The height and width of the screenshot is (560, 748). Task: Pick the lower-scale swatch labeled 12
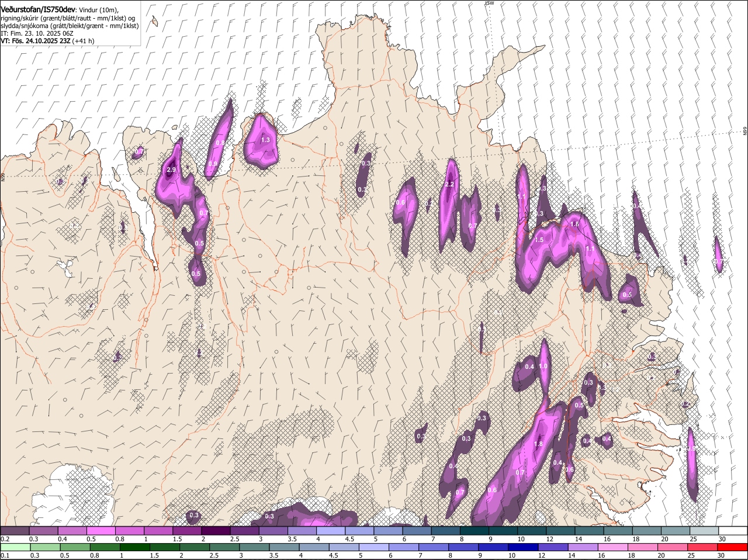click(553, 547)
